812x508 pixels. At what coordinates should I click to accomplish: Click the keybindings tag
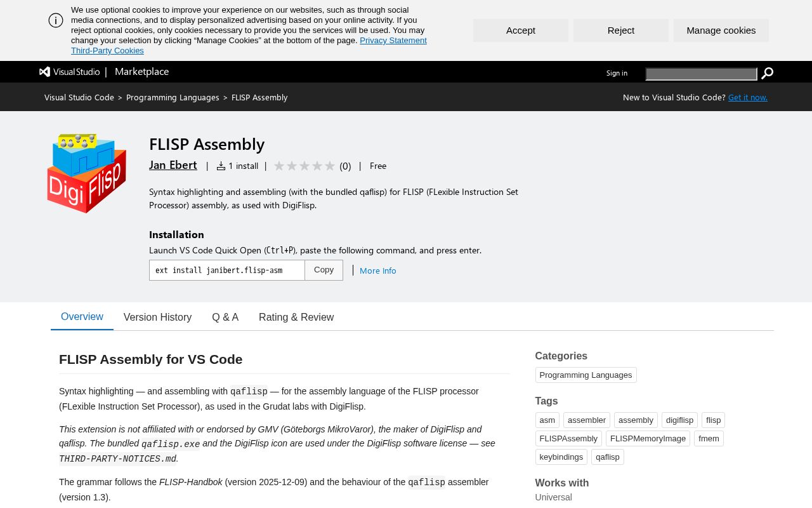(561, 457)
